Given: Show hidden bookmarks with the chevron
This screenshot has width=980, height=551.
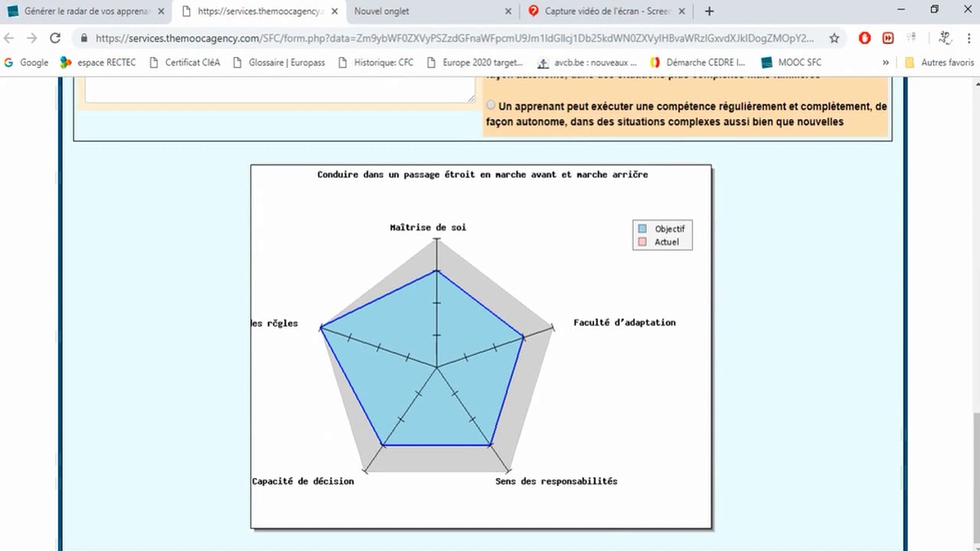Looking at the screenshot, I should (x=886, y=62).
